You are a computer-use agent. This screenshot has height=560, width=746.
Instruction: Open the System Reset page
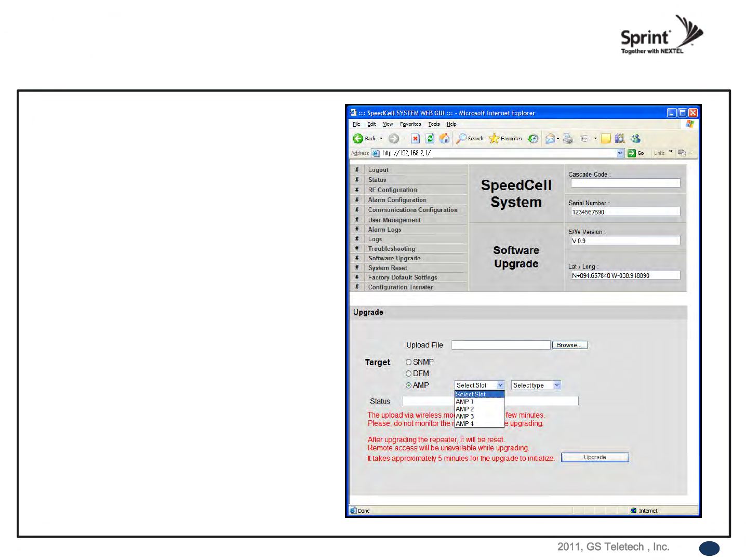(388, 268)
